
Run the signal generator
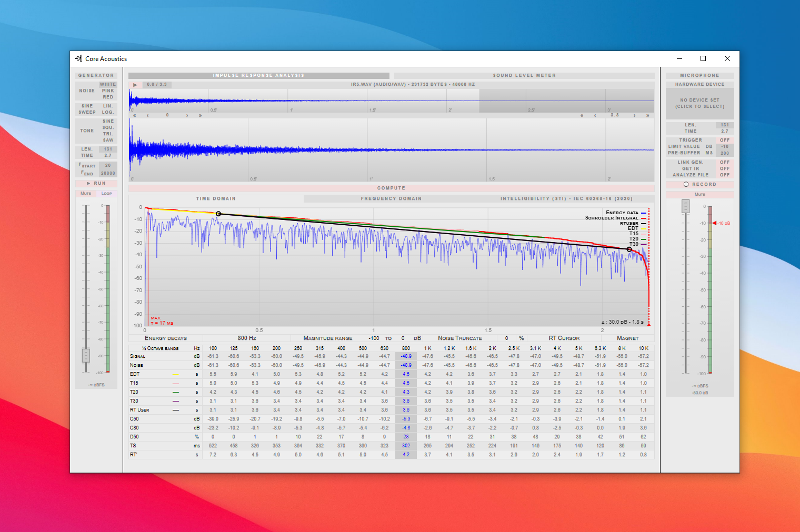pyautogui.click(x=96, y=184)
